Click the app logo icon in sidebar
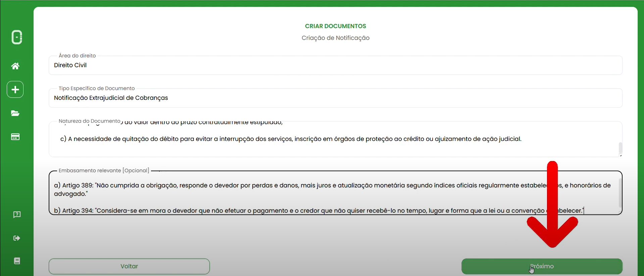 click(x=17, y=37)
